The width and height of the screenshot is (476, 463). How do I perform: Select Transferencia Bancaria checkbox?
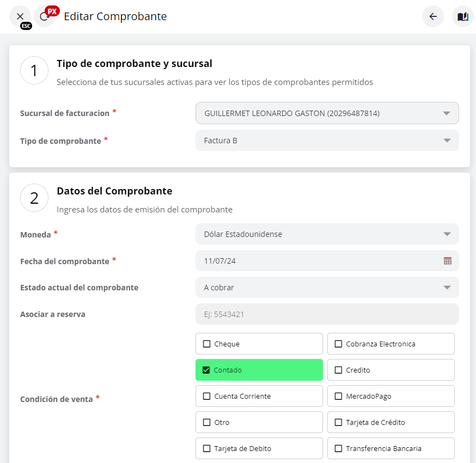click(339, 449)
